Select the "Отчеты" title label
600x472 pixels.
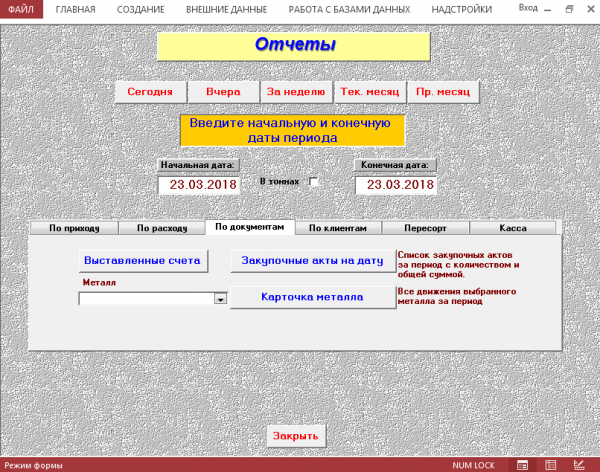294,47
